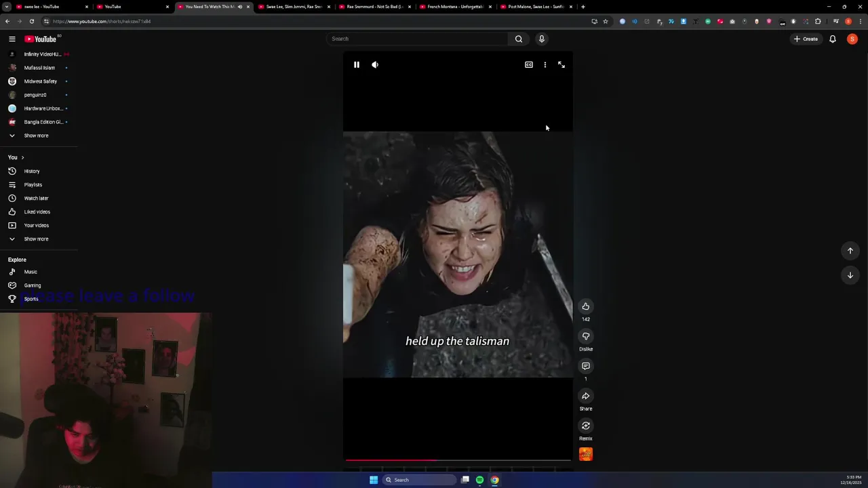Go to the previous Short
The height and width of the screenshot is (488, 868).
click(x=850, y=251)
